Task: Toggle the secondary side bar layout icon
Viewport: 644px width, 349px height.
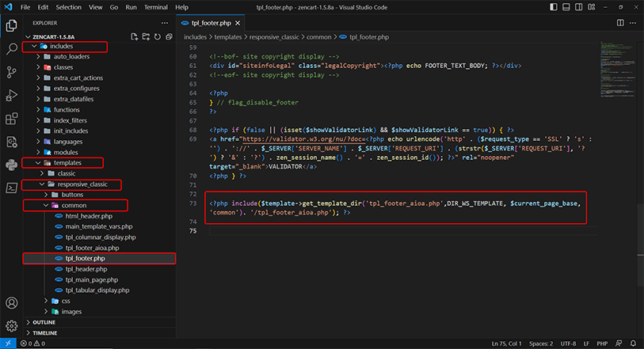Action: click(579, 7)
